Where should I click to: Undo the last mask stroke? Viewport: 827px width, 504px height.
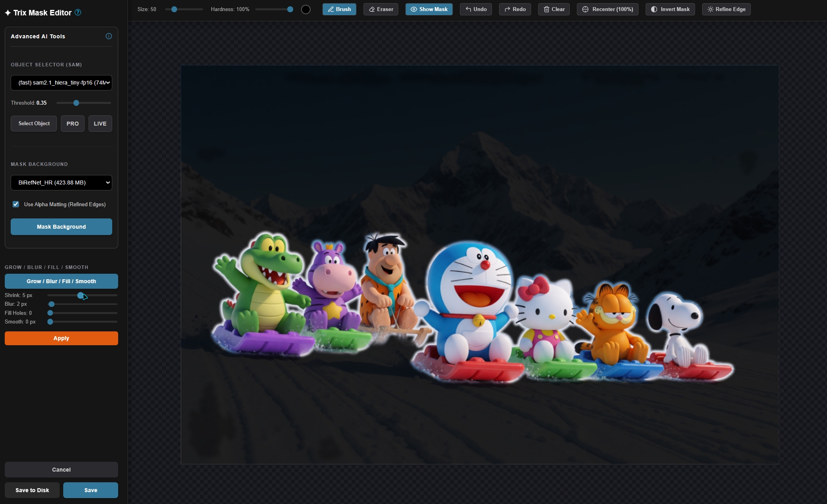pos(476,9)
